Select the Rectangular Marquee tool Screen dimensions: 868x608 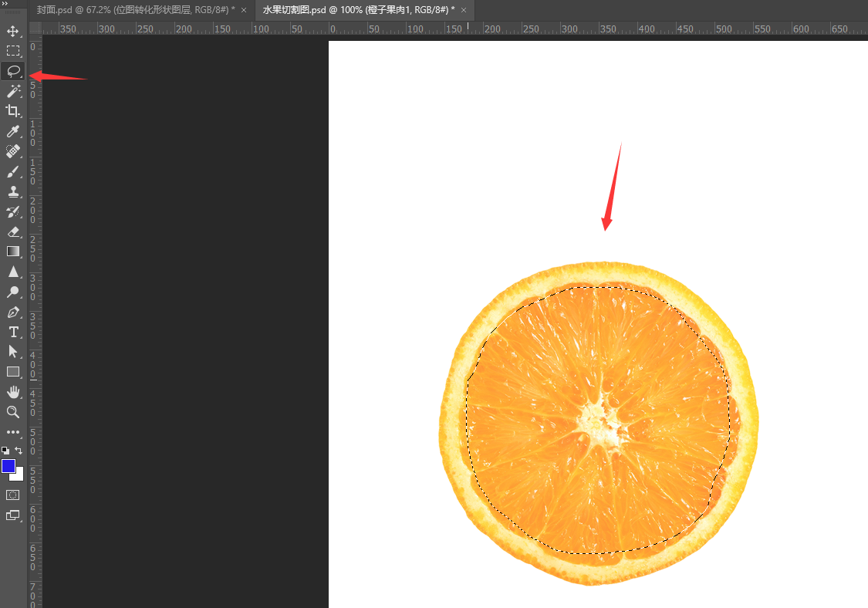(x=13, y=51)
